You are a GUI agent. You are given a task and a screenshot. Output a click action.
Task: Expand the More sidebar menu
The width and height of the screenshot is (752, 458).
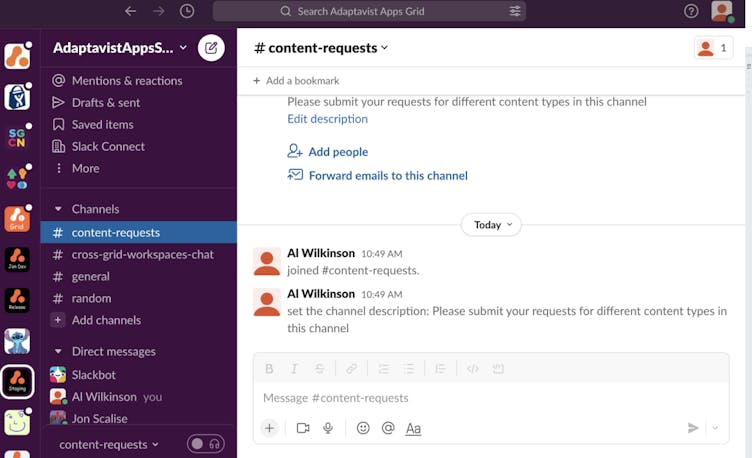pos(139,168)
